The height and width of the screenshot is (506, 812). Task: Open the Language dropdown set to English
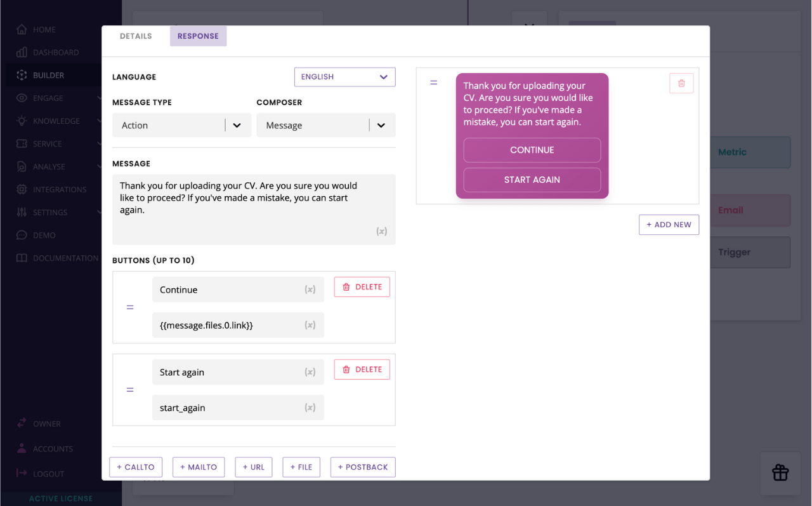344,77
